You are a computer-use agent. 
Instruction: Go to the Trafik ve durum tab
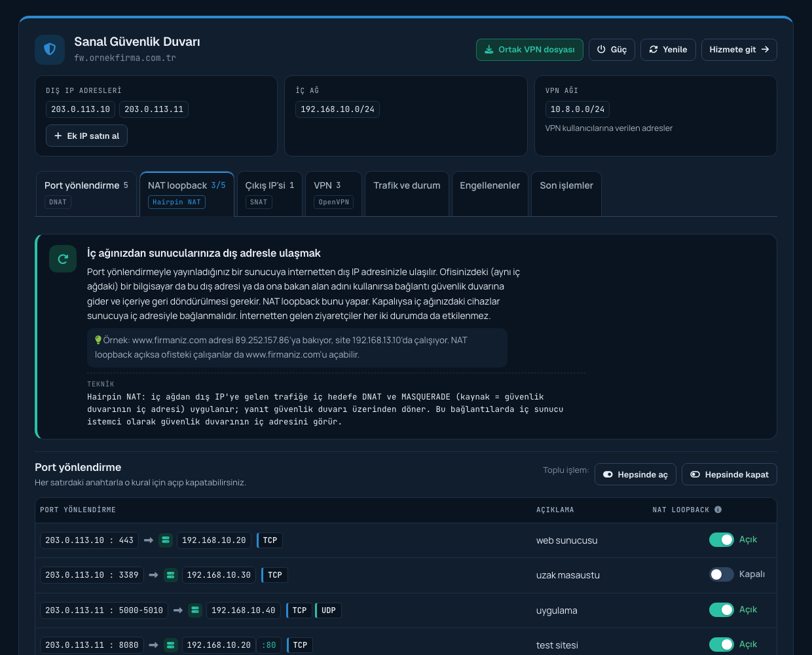click(x=407, y=194)
